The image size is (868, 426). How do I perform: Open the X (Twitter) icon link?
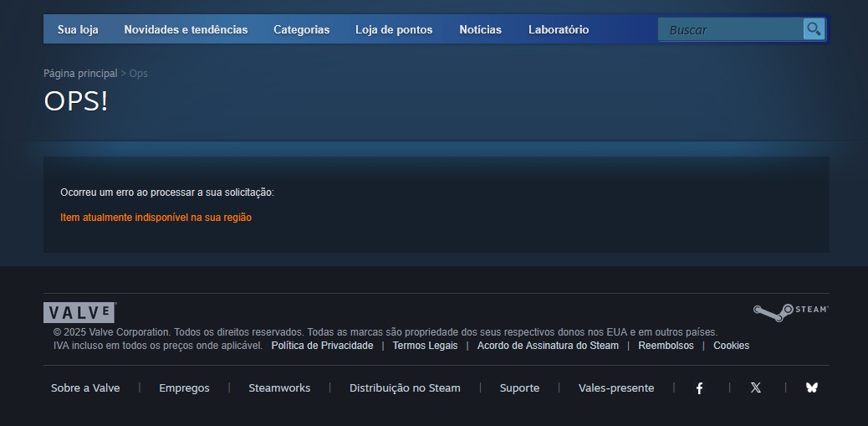(x=756, y=388)
